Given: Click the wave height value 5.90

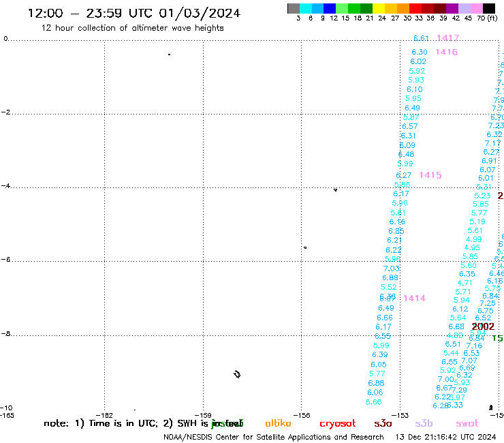Looking at the screenshot, I should 400,203.
